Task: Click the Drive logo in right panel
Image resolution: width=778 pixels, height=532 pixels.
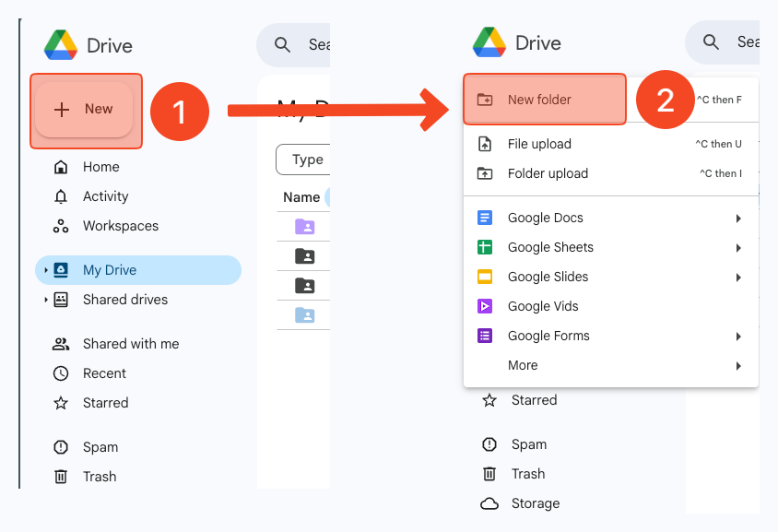Action: [x=489, y=42]
